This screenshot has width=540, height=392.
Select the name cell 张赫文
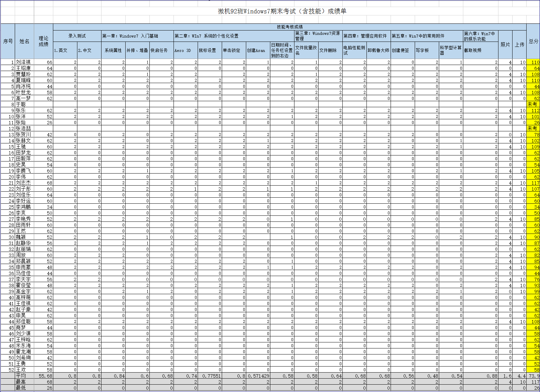[x=24, y=141]
